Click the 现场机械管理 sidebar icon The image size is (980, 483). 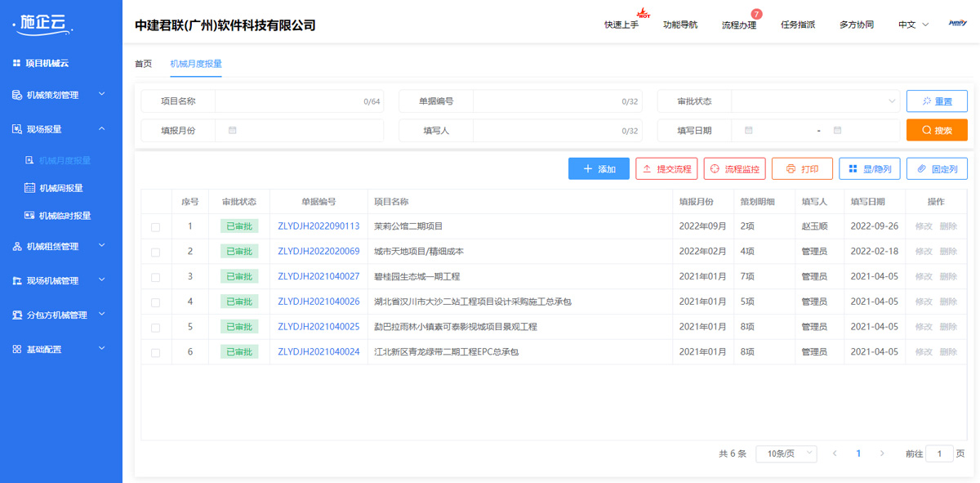(17, 280)
